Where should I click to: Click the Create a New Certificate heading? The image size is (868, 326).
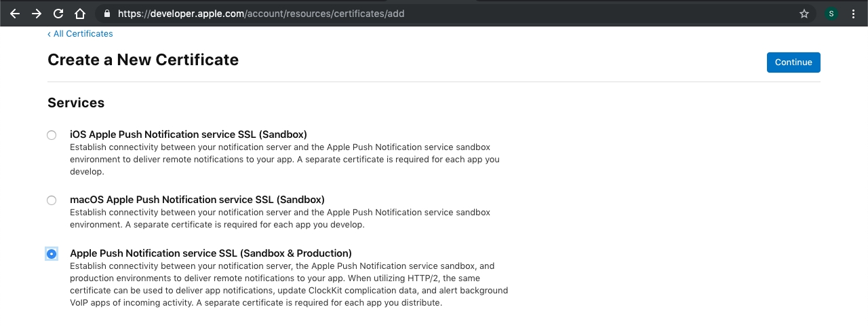[x=143, y=60]
